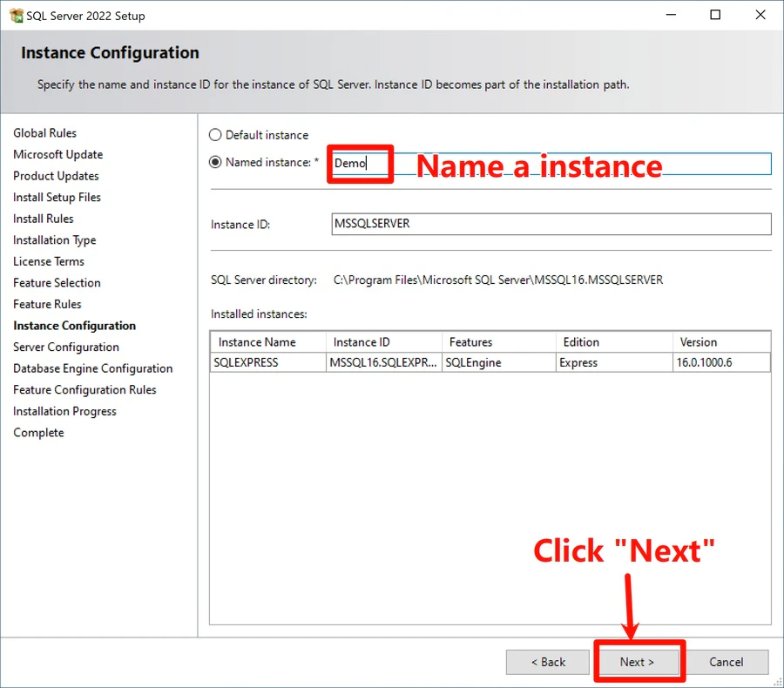This screenshot has width=784, height=688.
Task: Minimize the SQL Server 2022 Setup window
Action: click(671, 15)
